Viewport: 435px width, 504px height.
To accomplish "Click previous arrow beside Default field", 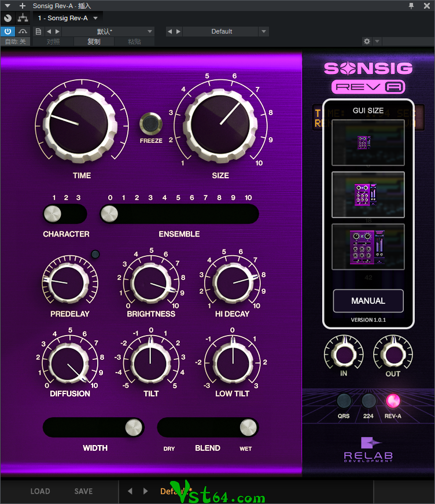I will (x=170, y=31).
